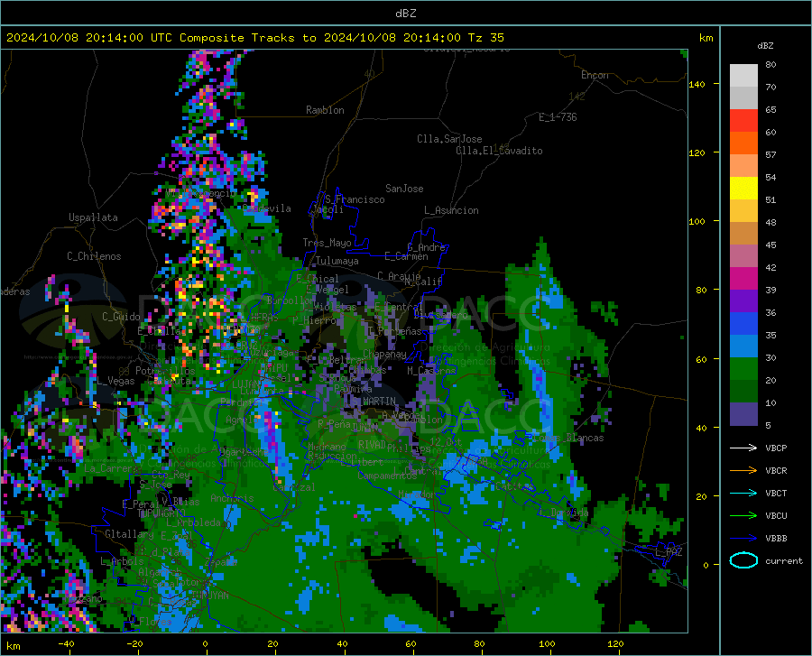Viewport: 812px width, 656px height.
Task: Pick the green 20–30 dBZ swatch
Action: click(x=743, y=369)
